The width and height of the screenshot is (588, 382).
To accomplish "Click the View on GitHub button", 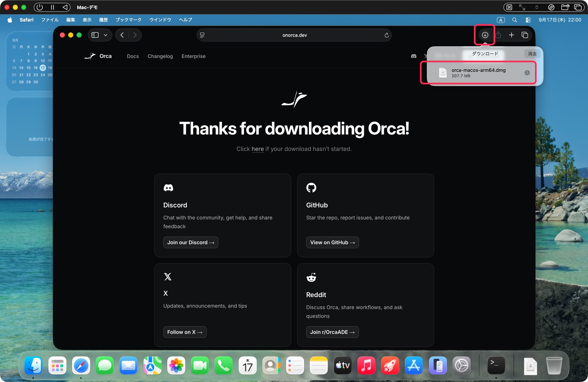I will pyautogui.click(x=333, y=242).
